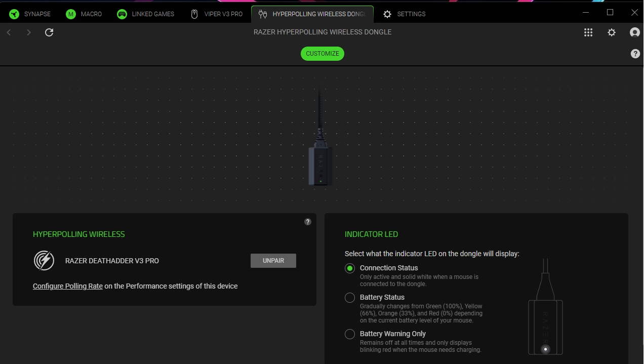The image size is (644, 364).
Task: Open the user account avatar icon
Action: click(x=635, y=32)
